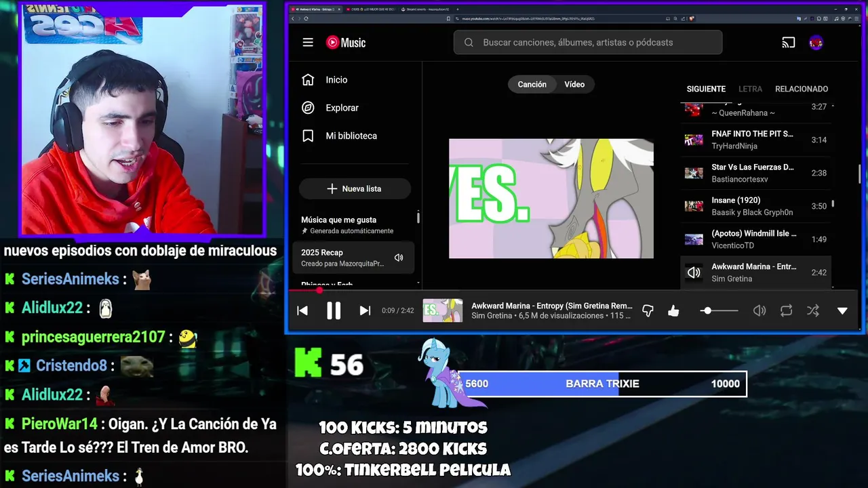The height and width of the screenshot is (488, 868).
Task: Click the album art in the player bar
Action: [x=443, y=310]
